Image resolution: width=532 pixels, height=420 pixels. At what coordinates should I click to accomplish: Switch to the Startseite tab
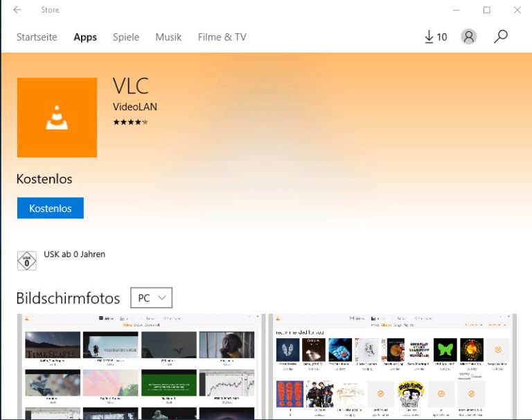[37, 37]
